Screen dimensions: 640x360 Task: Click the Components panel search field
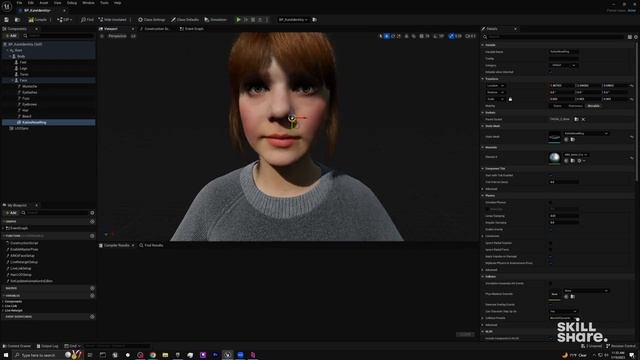point(60,36)
